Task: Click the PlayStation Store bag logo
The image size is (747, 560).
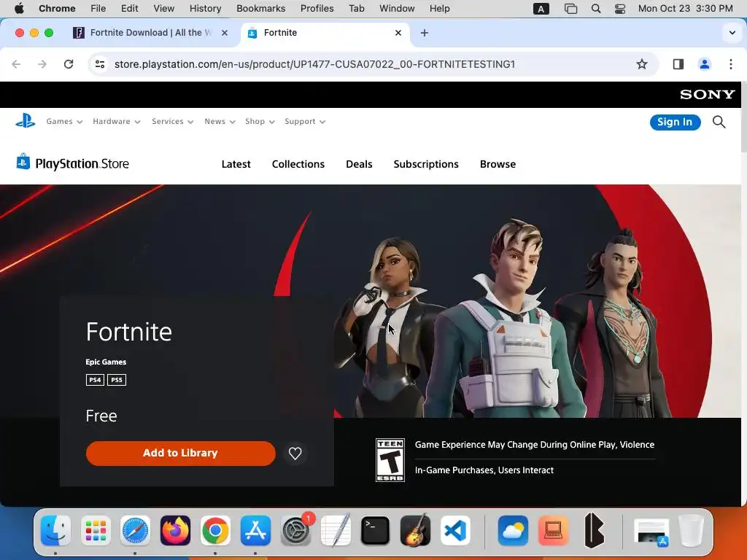Action: (x=23, y=161)
